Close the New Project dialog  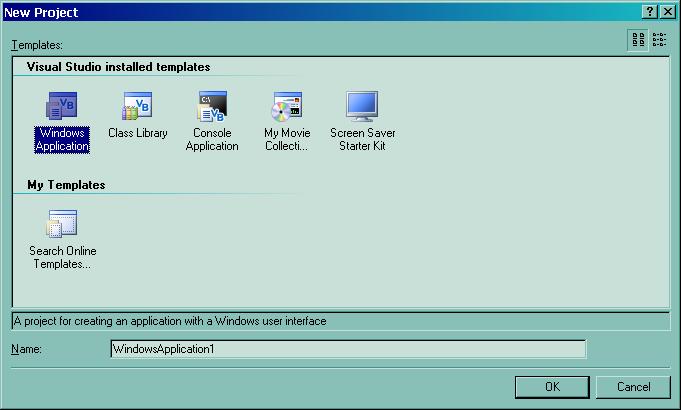click(x=668, y=12)
